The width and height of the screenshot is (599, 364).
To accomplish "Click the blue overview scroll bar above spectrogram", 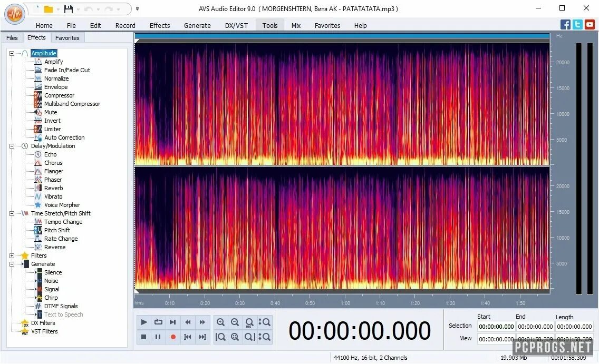I will 342,36.
